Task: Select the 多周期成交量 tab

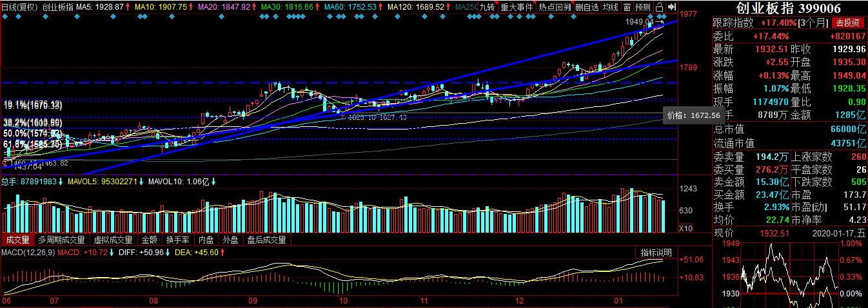Action: click(x=61, y=240)
